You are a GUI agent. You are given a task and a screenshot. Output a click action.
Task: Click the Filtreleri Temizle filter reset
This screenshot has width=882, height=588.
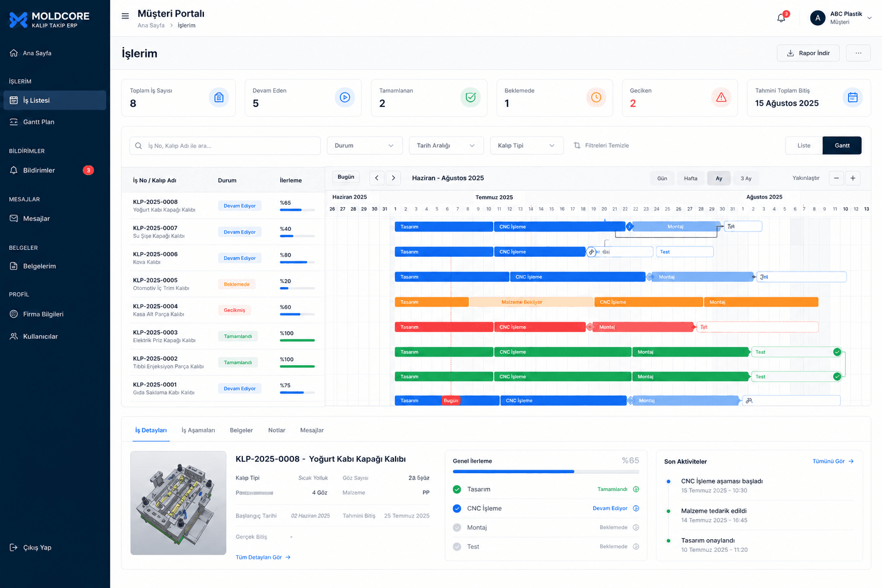601,146
